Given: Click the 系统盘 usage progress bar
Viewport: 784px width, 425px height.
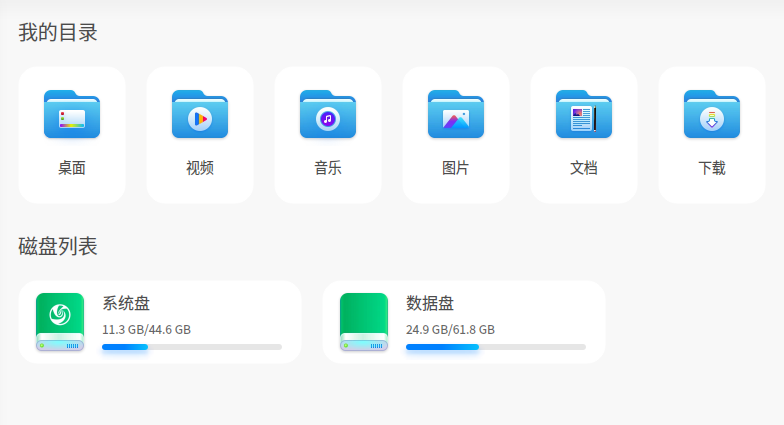Looking at the screenshot, I should pyautogui.click(x=192, y=347).
